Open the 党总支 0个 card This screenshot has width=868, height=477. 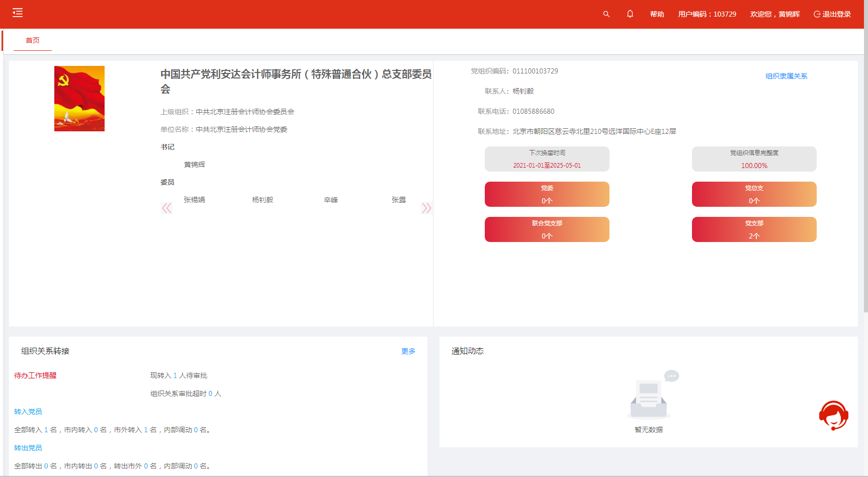tap(754, 194)
